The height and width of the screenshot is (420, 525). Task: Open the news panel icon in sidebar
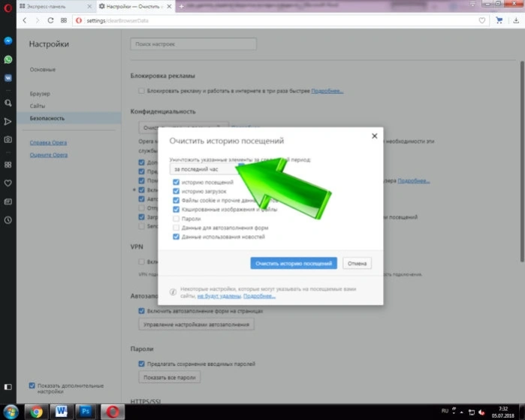tap(8, 201)
